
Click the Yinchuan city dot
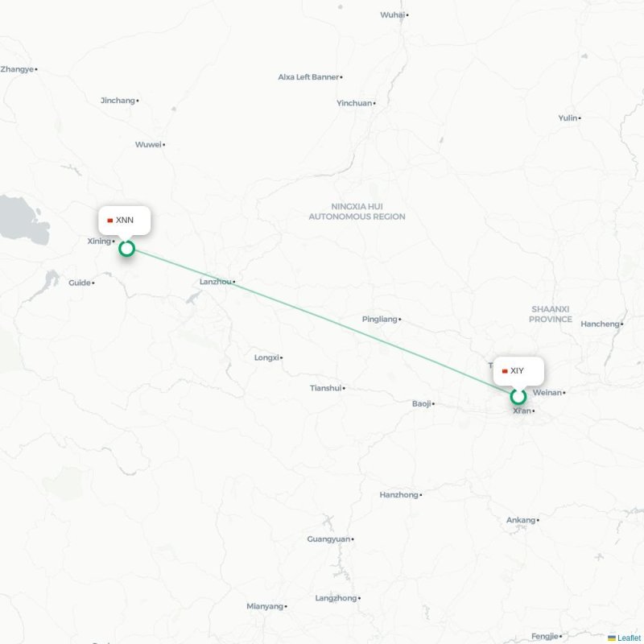coord(374,104)
